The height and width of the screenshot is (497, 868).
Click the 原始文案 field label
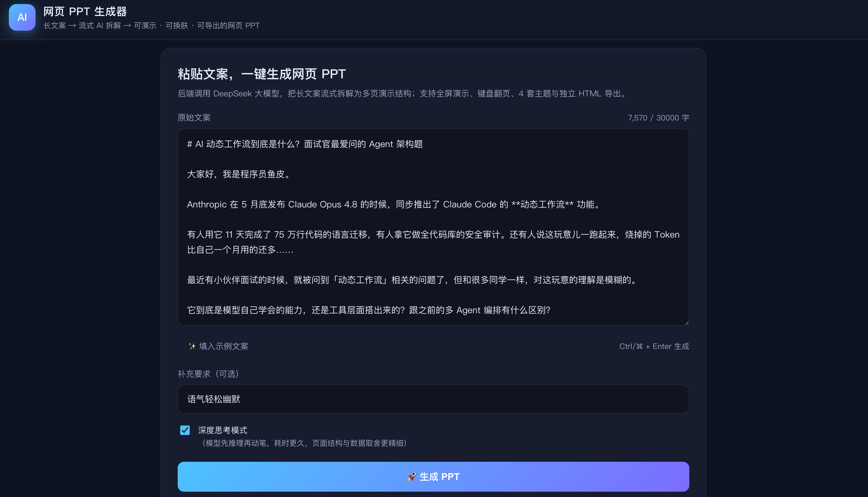pos(194,118)
